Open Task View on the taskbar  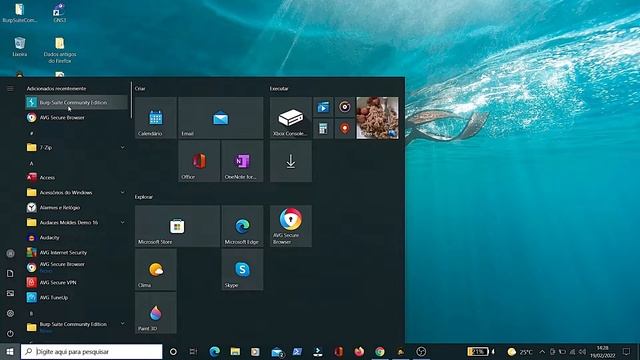tap(193, 351)
